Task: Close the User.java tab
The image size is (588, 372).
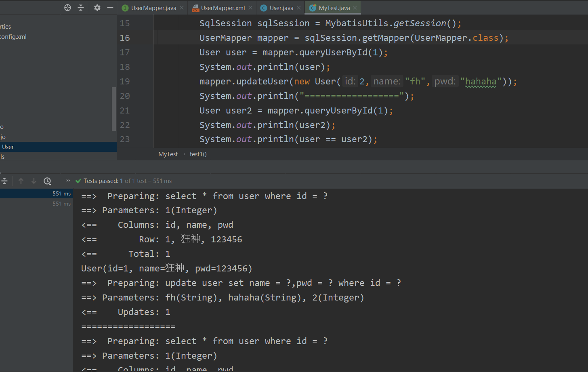Action: [x=299, y=8]
